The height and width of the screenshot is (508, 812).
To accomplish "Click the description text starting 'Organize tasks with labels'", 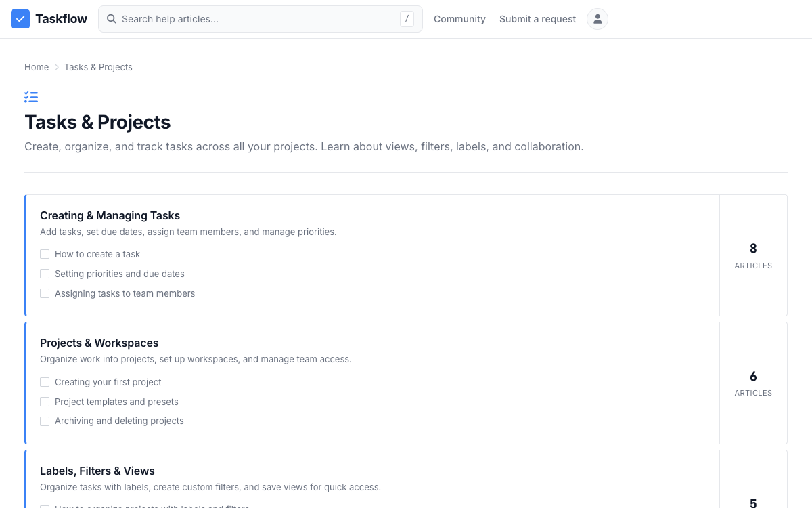I will point(210,487).
